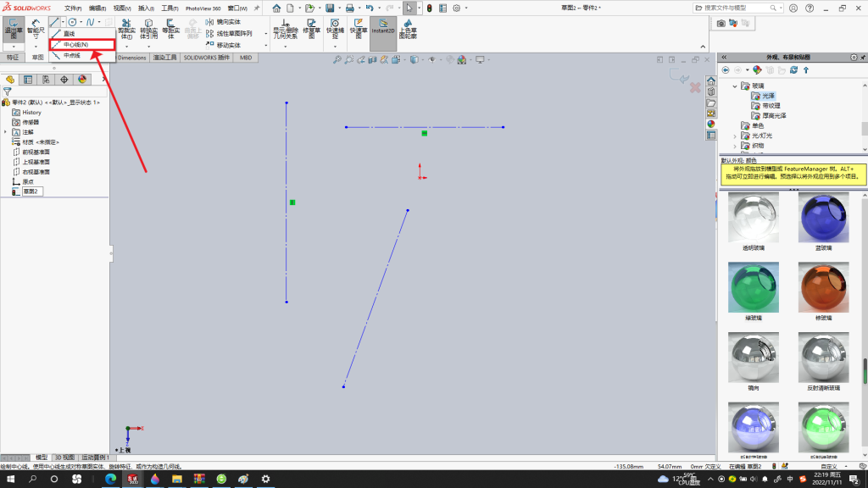This screenshot has width=868, height=488.
Task: Pick the circle sketch tool
Action: 73,22
